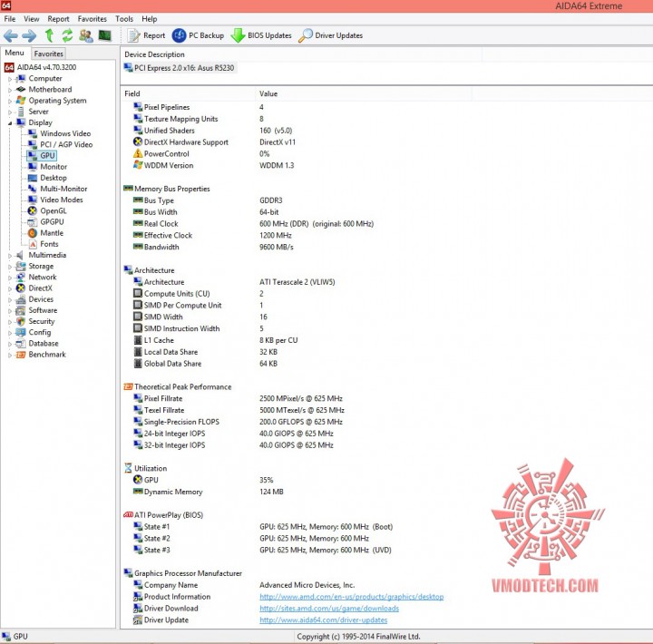Click the Memory Bus Properties section icon
Image resolution: width=653 pixels, height=644 pixels.
pos(128,189)
